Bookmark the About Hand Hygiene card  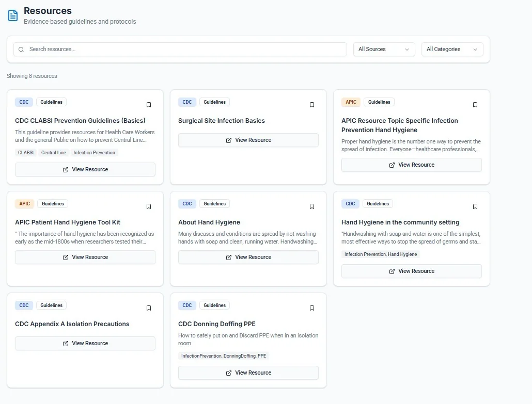point(312,206)
